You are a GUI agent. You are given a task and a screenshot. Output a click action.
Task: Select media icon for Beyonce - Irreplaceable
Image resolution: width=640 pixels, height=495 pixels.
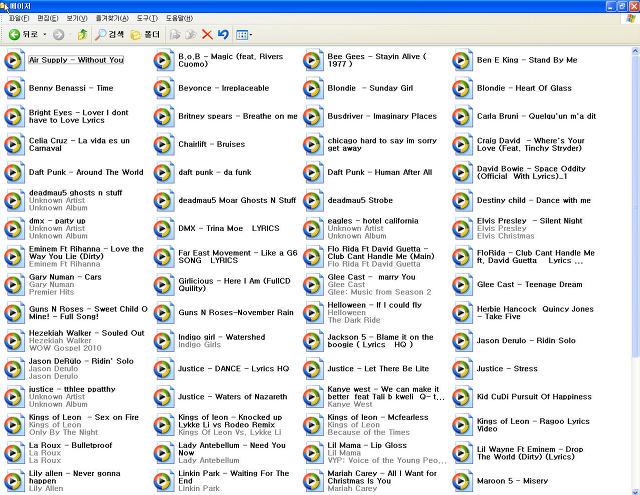click(164, 88)
